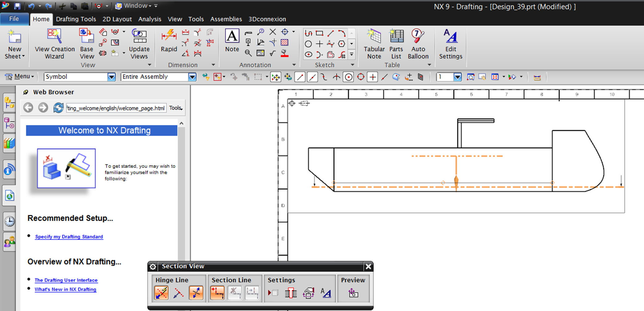This screenshot has height=311, width=644.
Task: Click the Auto Balloon tool
Action: (418, 44)
